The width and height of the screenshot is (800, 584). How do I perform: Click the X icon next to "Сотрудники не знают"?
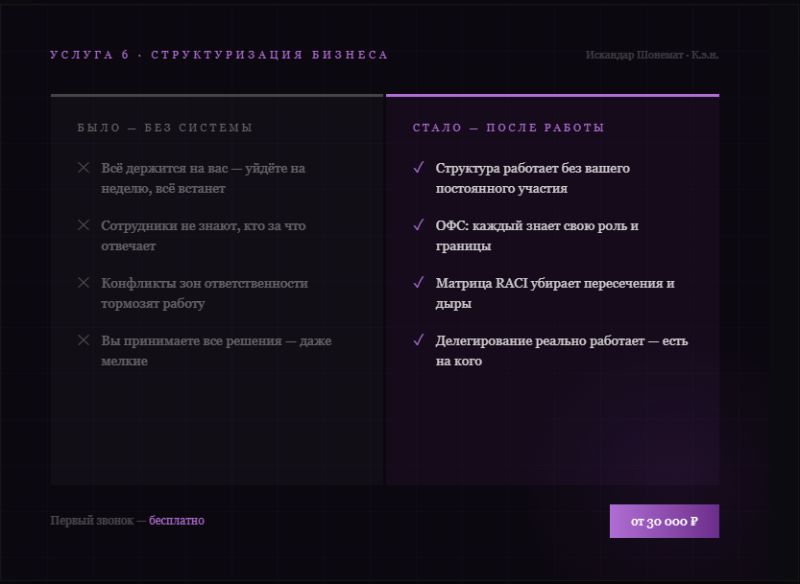pyautogui.click(x=84, y=226)
